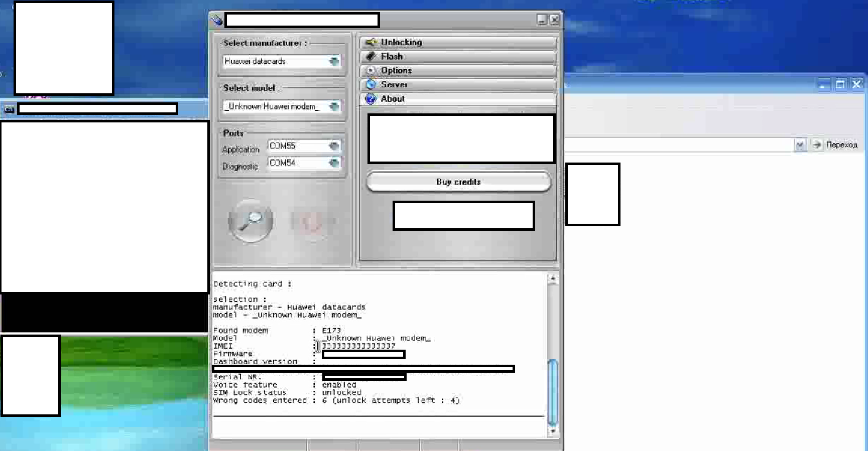Open the About section
This screenshot has height=451, width=868.
pyautogui.click(x=458, y=98)
